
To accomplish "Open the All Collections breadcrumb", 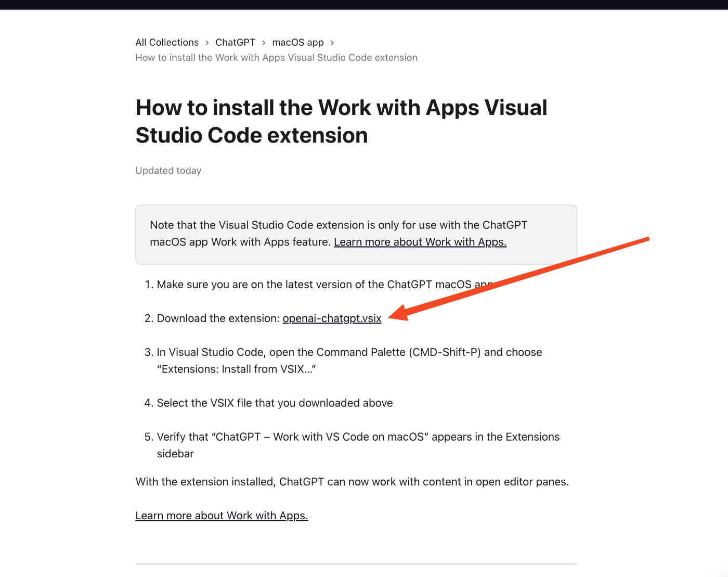I will 167,42.
